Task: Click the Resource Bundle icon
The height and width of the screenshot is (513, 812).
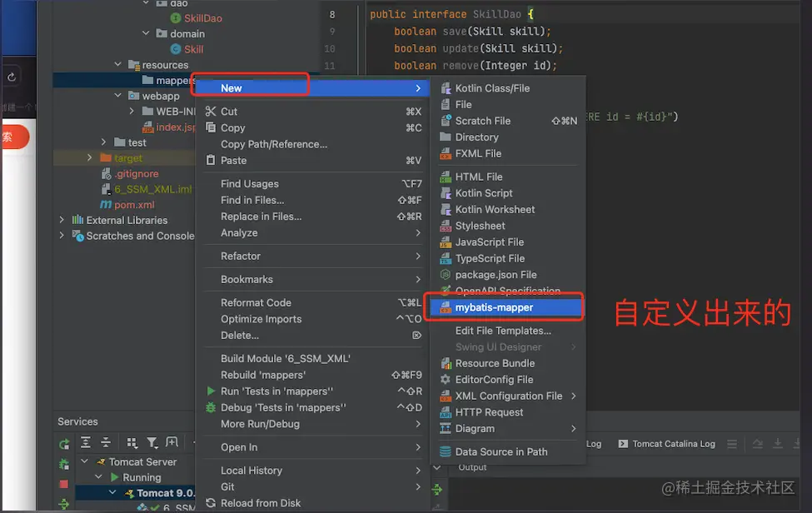Action: click(446, 363)
